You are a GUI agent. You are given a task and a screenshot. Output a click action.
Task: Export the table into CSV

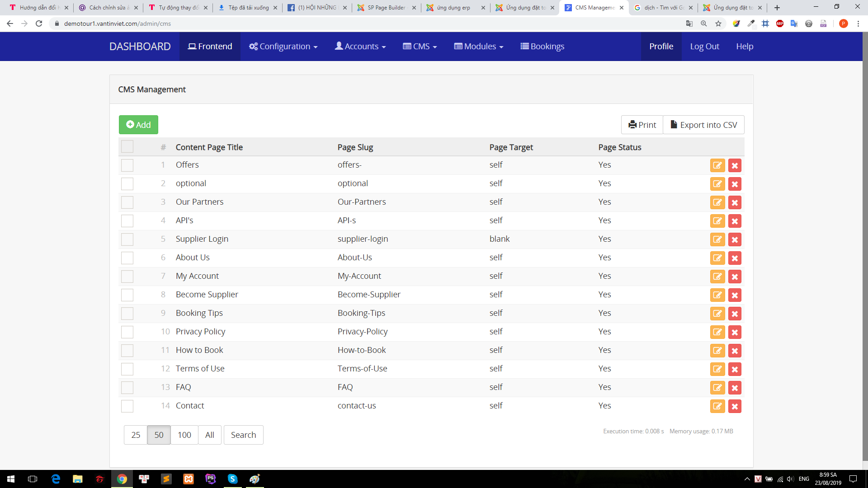703,125
